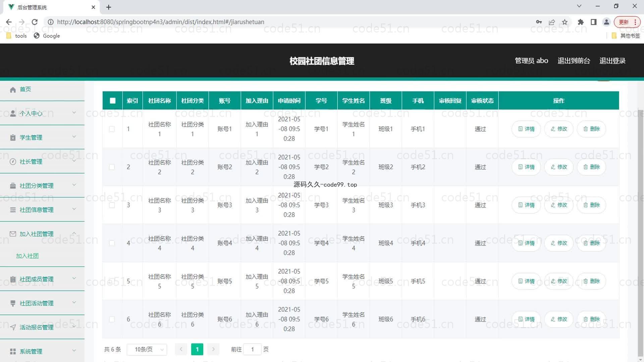Click the briefcase icon for 社团分类管理
The image size is (644, 362).
(13, 186)
